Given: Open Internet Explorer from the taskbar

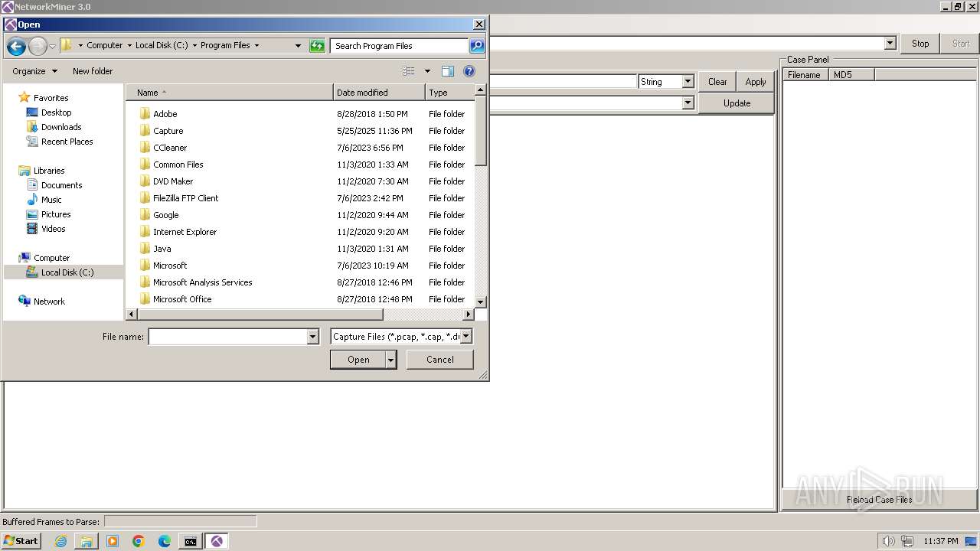Looking at the screenshot, I should 60,541.
